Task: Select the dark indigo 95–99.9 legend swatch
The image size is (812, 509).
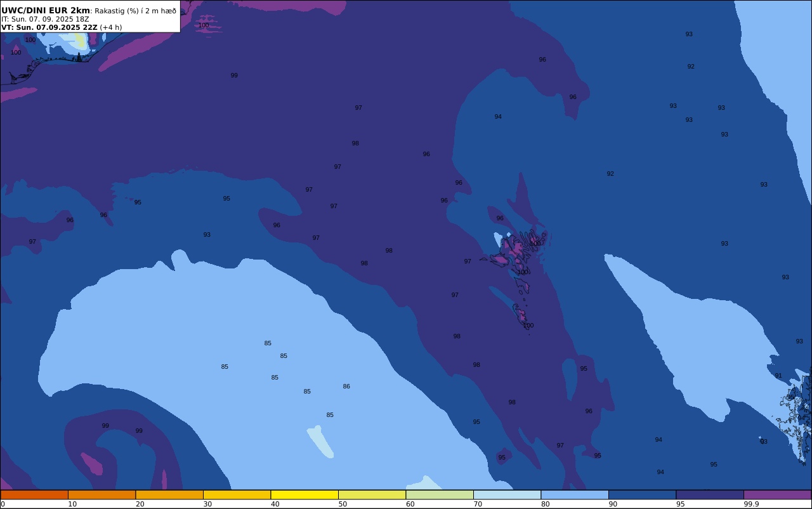Action: [x=710, y=494]
